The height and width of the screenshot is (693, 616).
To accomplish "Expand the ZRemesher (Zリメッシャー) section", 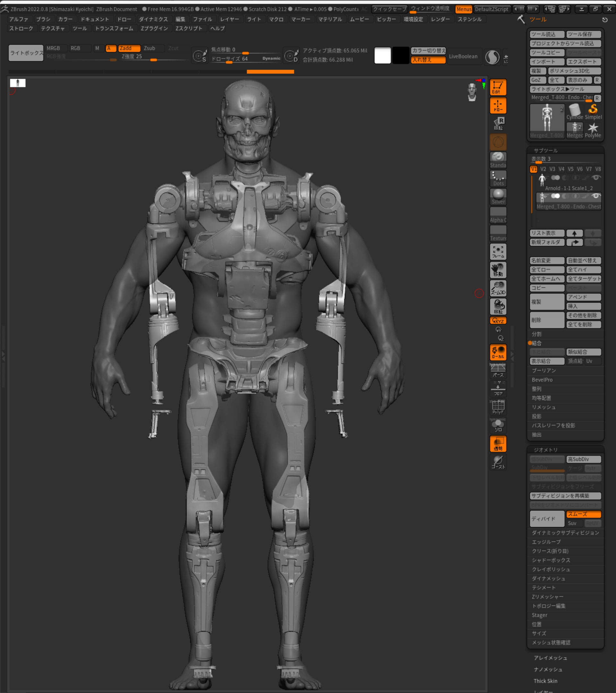I will [548, 597].
